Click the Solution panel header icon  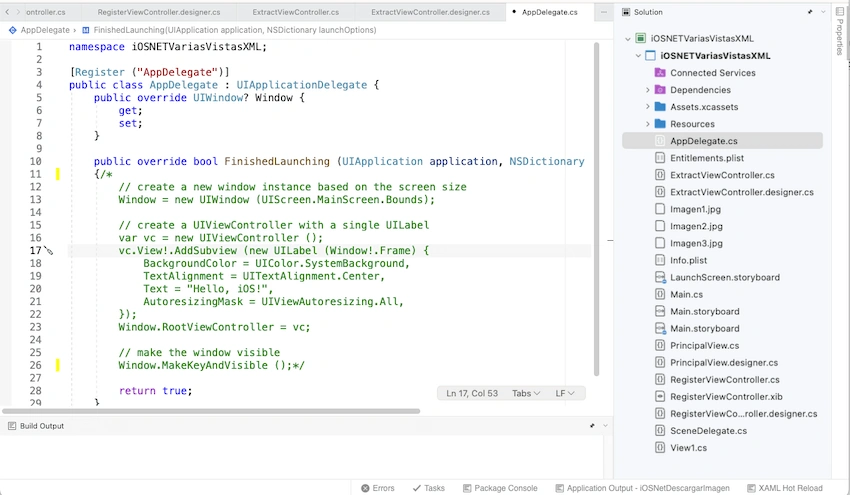click(x=626, y=12)
